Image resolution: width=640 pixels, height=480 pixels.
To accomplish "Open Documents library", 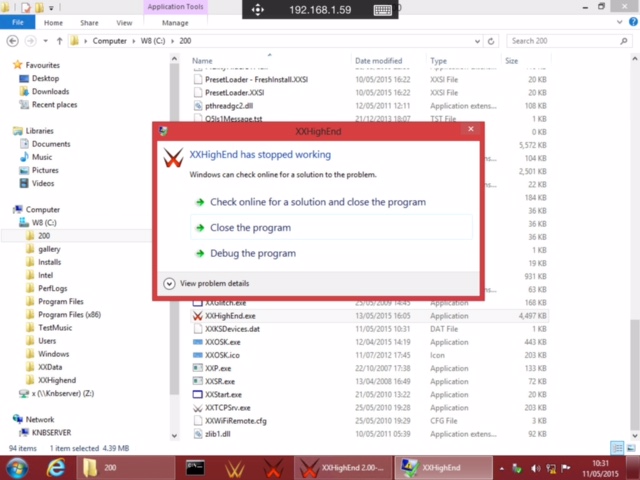I will click(51, 144).
